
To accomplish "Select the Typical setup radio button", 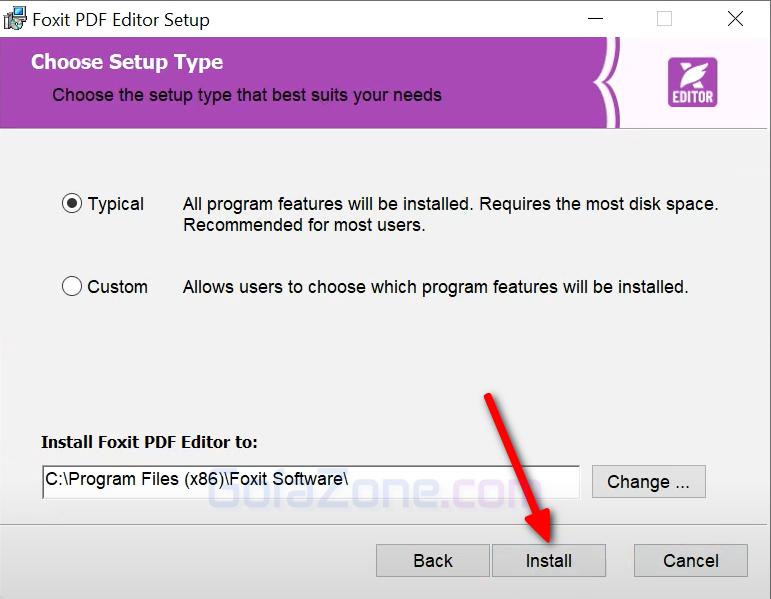I will pyautogui.click(x=72, y=204).
